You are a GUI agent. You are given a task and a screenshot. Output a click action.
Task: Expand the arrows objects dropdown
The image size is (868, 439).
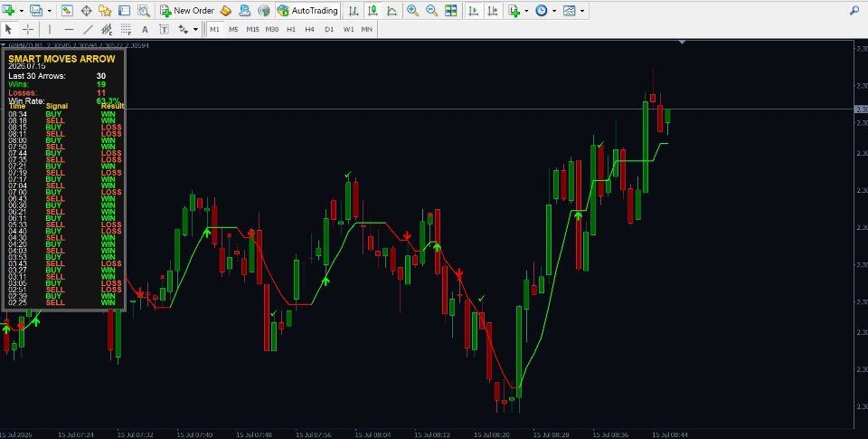195,29
